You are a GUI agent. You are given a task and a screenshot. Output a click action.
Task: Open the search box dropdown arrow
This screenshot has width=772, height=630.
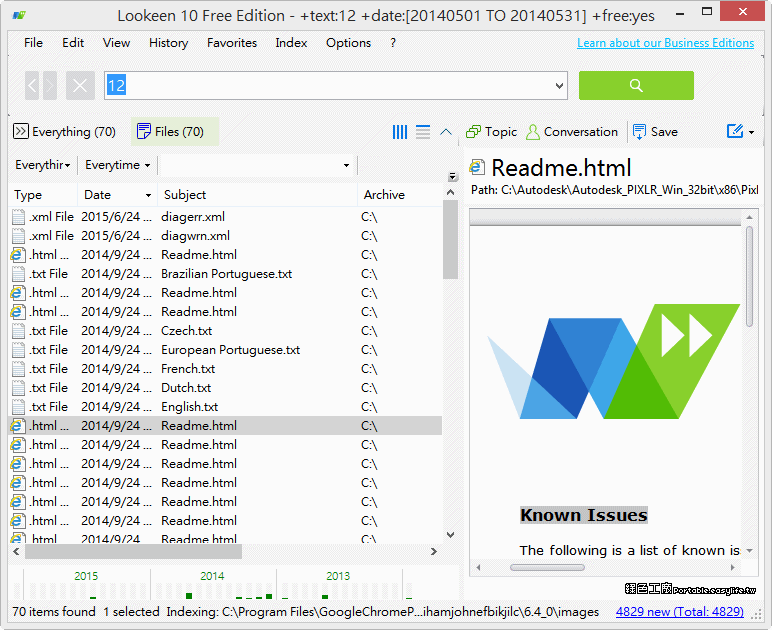(559, 86)
